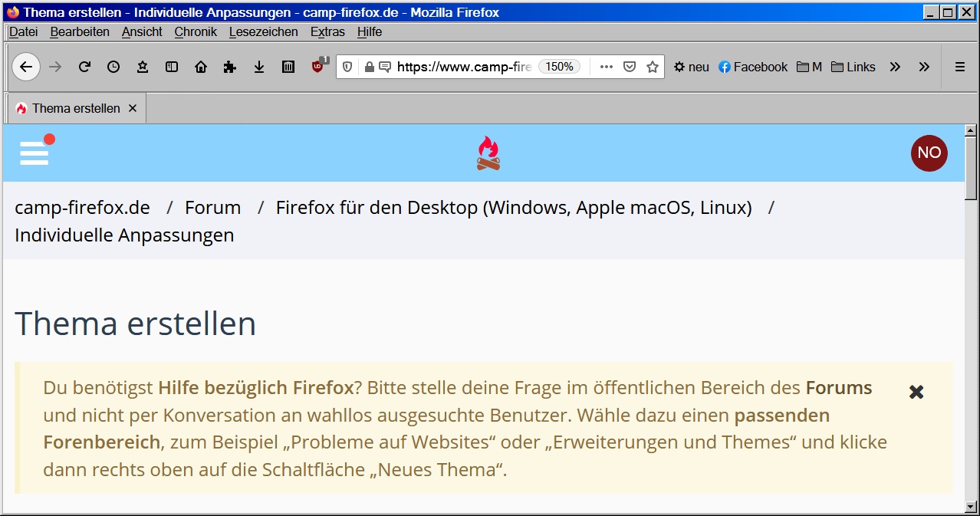Viewport: 980px width, 516px height.
Task: Click the campfire site logo
Action: pos(488,153)
